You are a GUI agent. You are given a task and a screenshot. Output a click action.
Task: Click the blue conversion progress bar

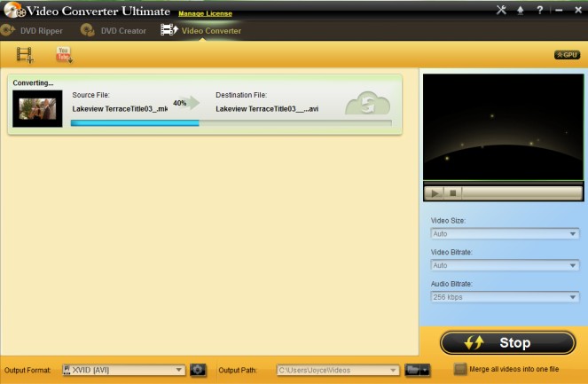pos(231,123)
